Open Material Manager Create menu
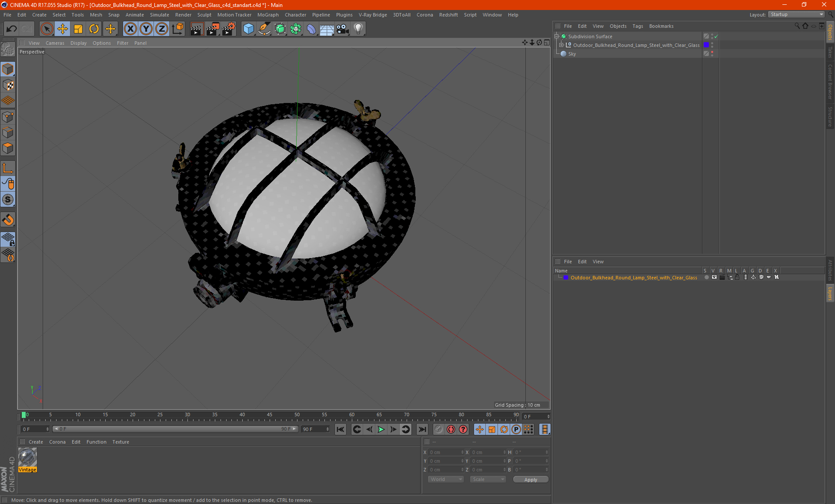 [x=36, y=442]
